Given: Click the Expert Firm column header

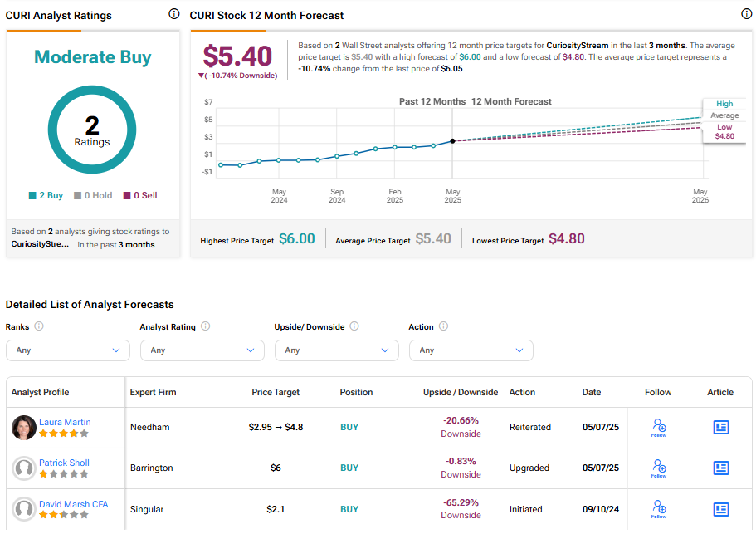Looking at the screenshot, I should (x=153, y=392).
